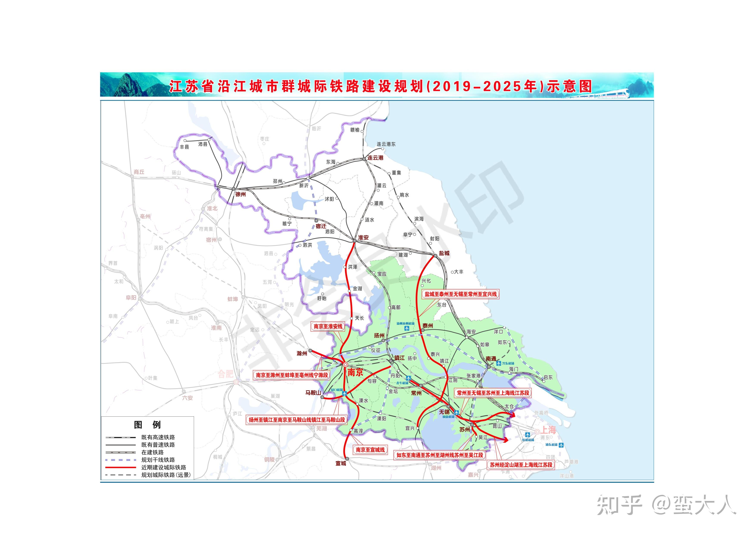Click the 既有高速铁路 legend entry
The image size is (756, 535).
point(158,438)
